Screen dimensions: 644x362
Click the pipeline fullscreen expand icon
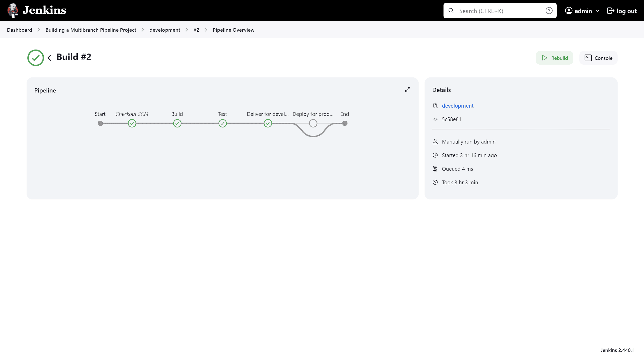coord(407,90)
